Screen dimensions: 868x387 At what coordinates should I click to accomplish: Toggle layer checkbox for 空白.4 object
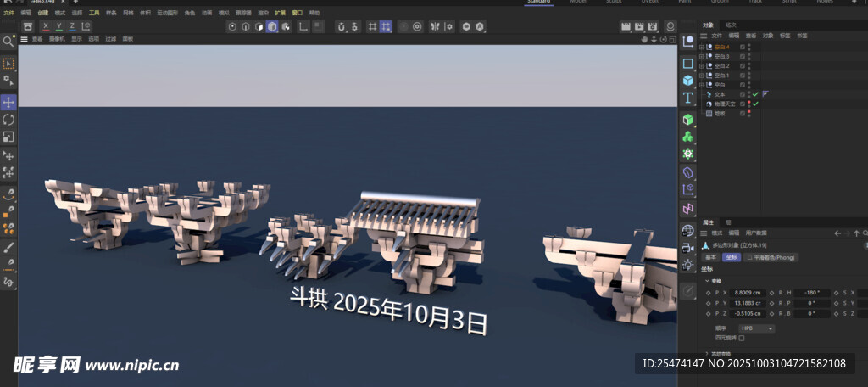pos(742,48)
